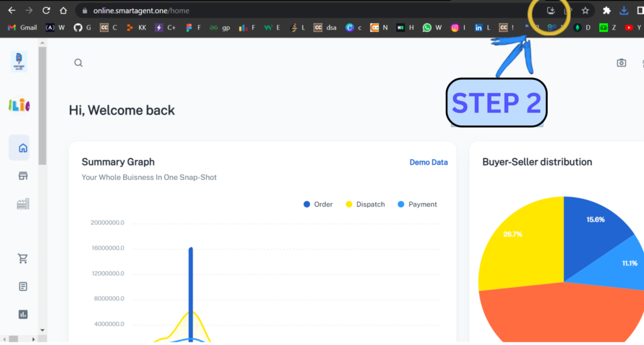
Task: Click the Buyer-Seller distribution heading
Action: click(537, 162)
